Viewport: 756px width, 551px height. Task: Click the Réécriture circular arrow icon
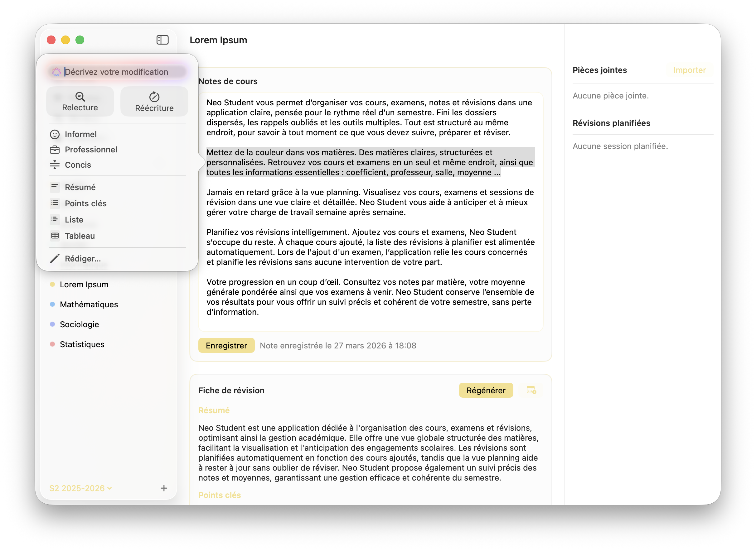154,97
